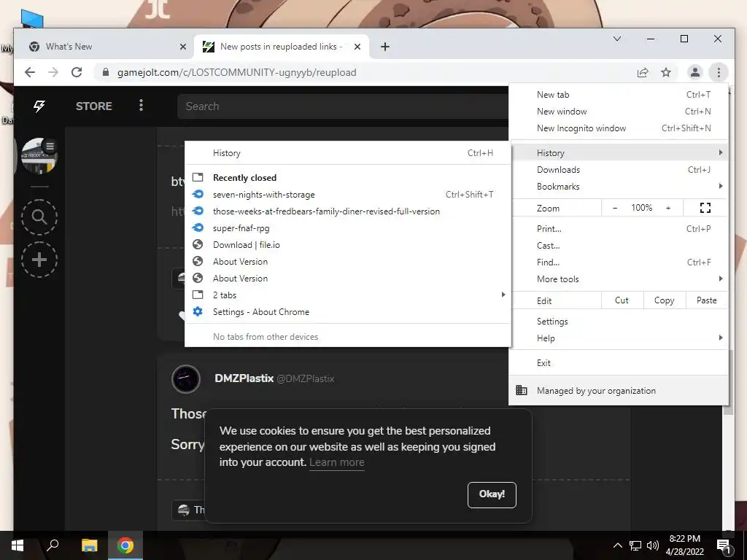Select Print... menu entry
This screenshot has height=560, width=747.
619,228
